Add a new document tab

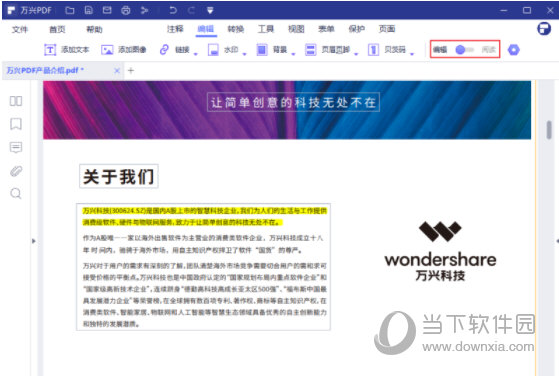tap(131, 71)
